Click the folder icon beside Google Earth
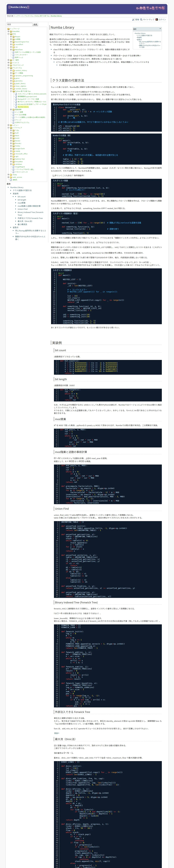Image resolution: width=174 pixels, height=868 pixels. click(13, 149)
